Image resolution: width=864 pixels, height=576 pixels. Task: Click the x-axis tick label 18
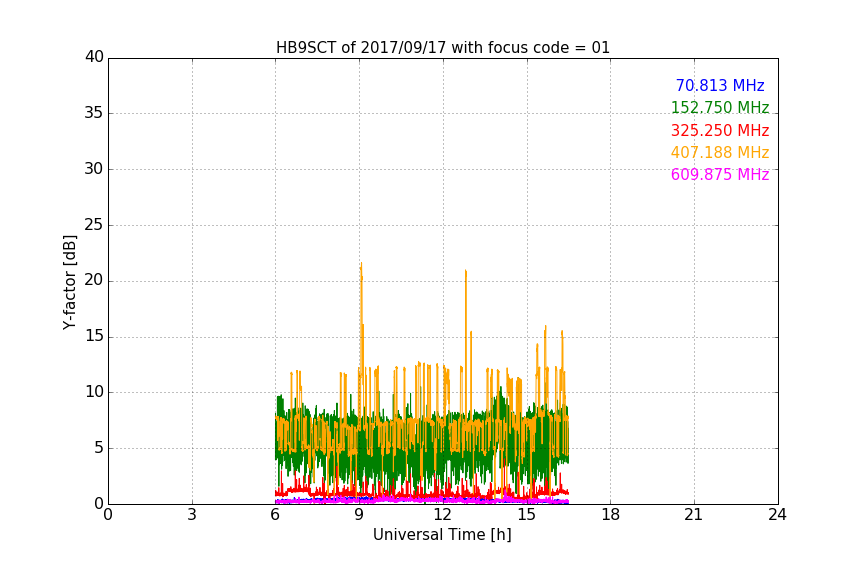(x=611, y=515)
